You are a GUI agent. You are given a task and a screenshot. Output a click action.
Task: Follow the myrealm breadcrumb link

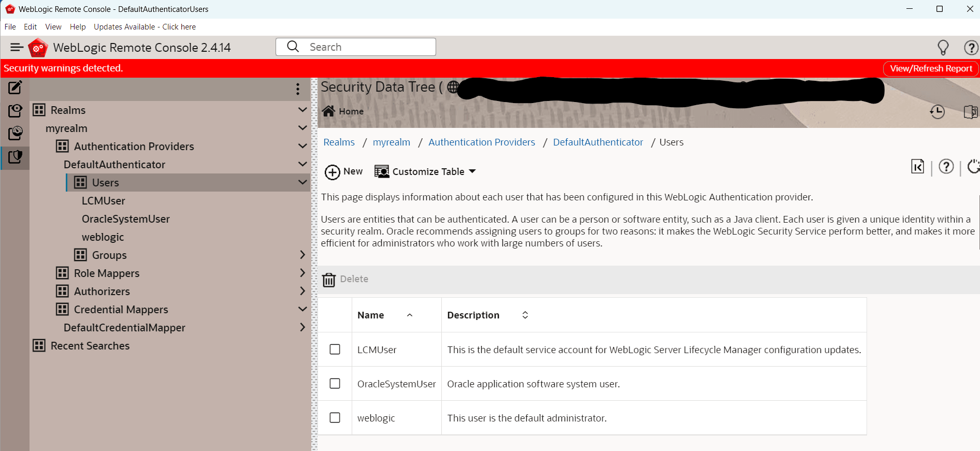click(392, 142)
